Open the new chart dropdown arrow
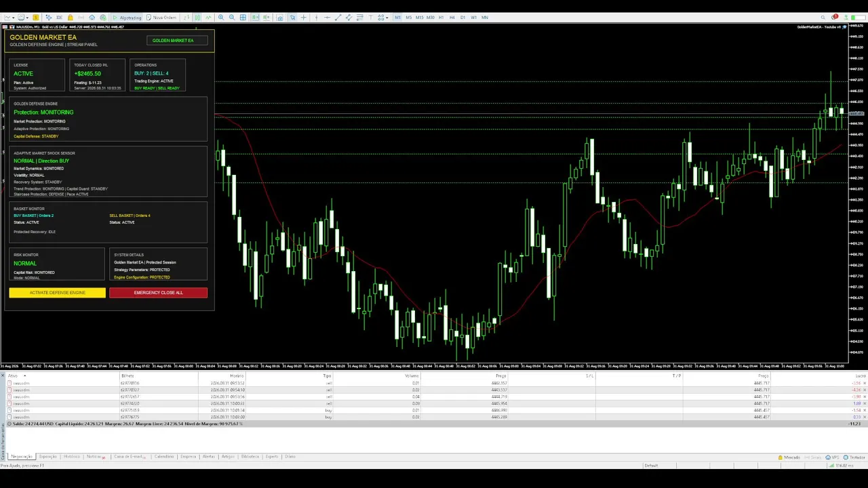This screenshot has width=868, height=488. tap(13, 18)
